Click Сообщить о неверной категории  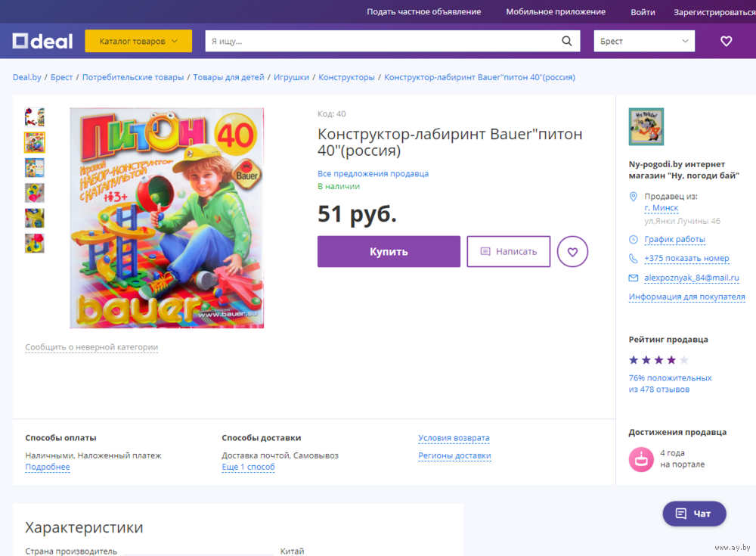pyautogui.click(x=91, y=347)
